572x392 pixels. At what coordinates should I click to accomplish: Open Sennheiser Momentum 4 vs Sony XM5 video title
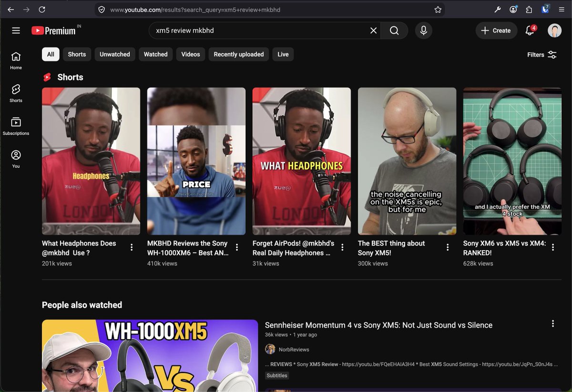click(378, 325)
